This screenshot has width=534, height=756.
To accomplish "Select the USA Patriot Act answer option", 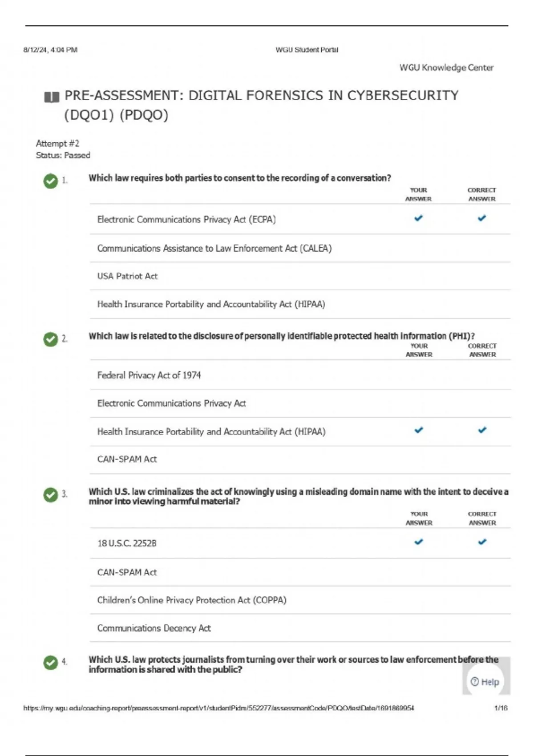I will [127, 276].
